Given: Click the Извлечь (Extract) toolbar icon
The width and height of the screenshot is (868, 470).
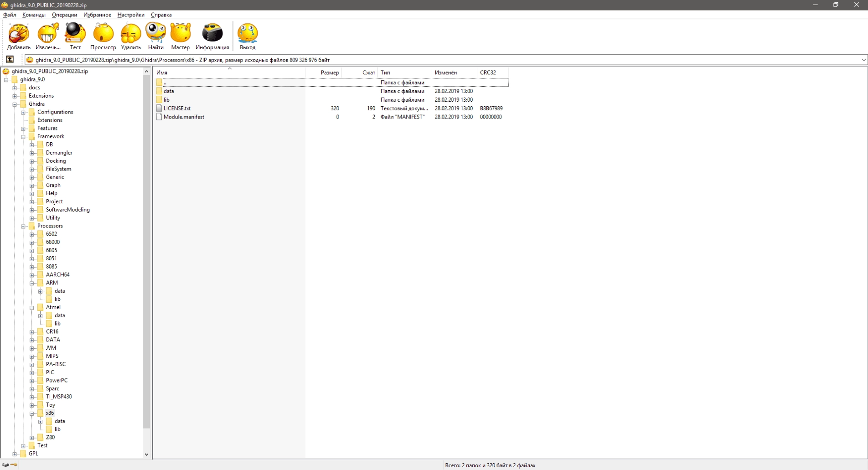Looking at the screenshot, I should click(x=48, y=36).
